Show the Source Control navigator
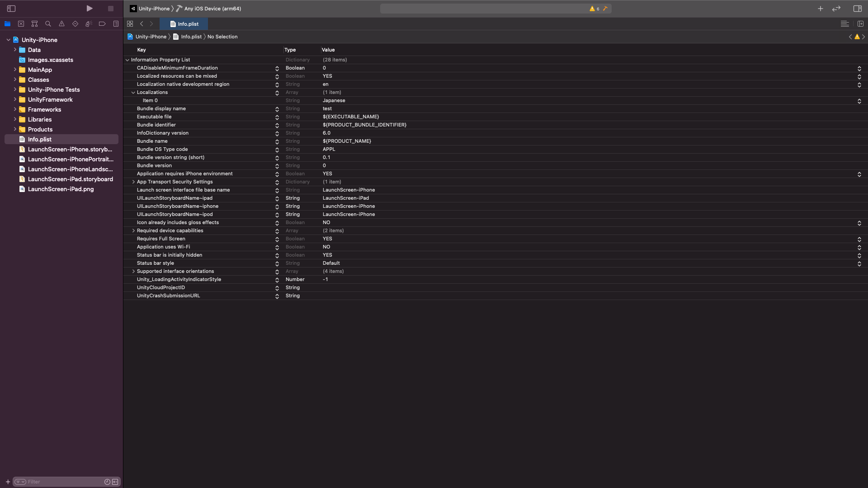This screenshot has height=488, width=868. coord(21,24)
